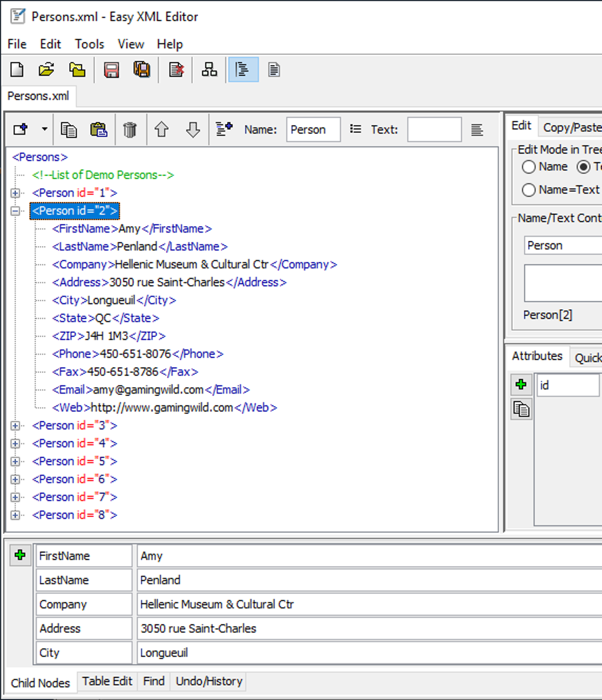This screenshot has height=700, width=602.
Task: Open dropdown arrow beside add node icon
Action: (44, 130)
